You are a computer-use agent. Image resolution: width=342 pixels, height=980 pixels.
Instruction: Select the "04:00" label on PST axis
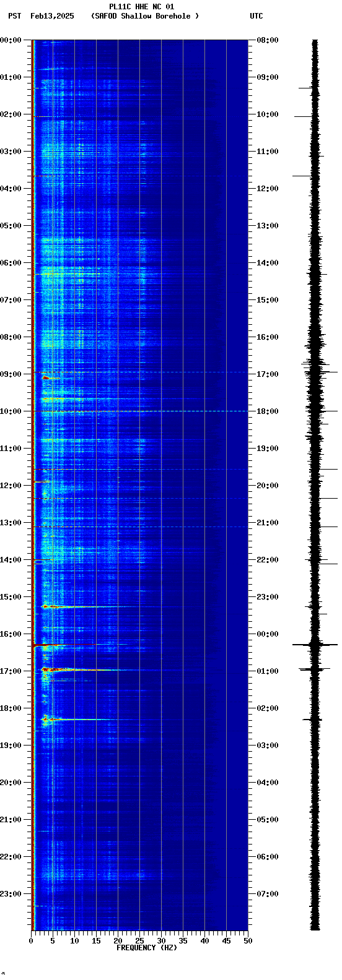11,189
